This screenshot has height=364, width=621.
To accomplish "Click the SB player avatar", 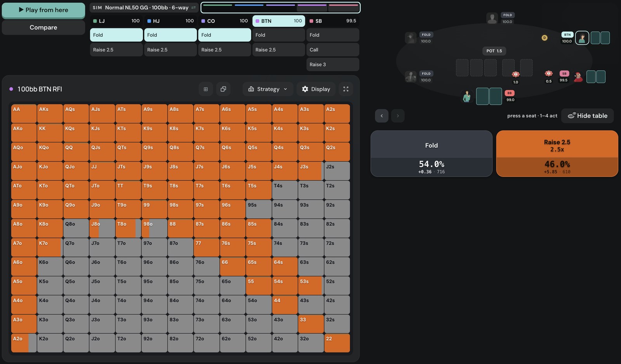I will coord(578,77).
